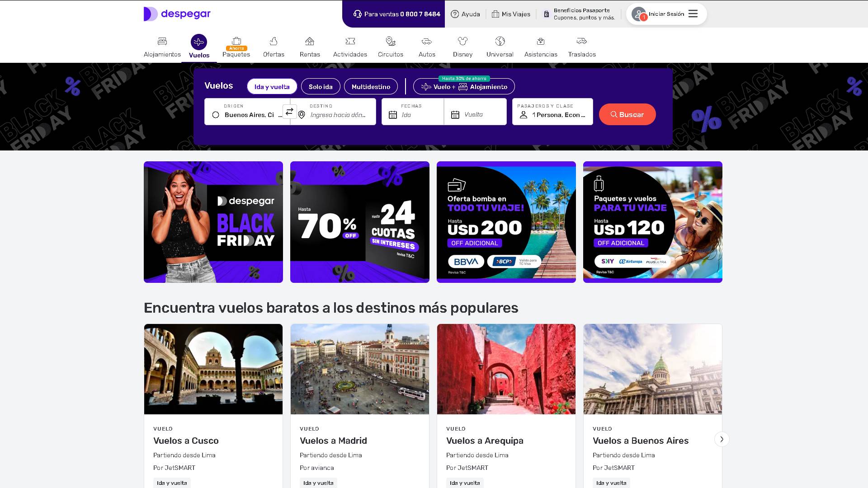The image size is (868, 488).
Task: Open Circuitos route icon
Action: [391, 41]
